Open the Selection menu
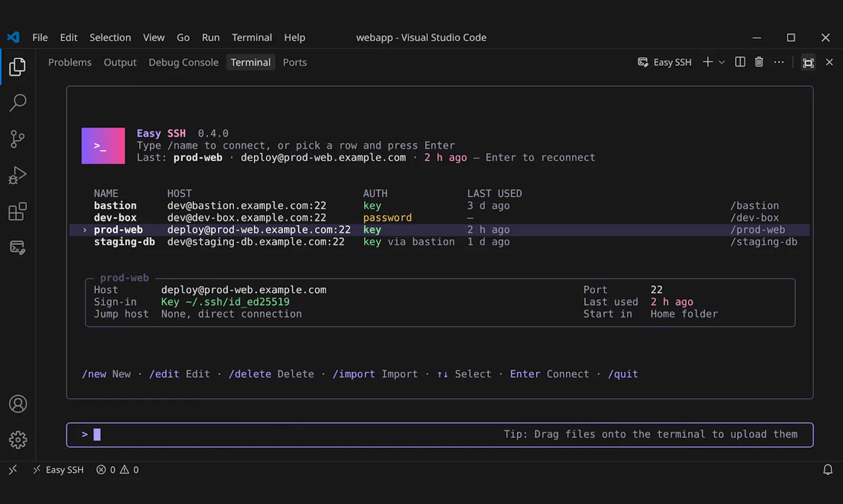Image resolution: width=843 pixels, height=504 pixels. pyautogui.click(x=110, y=37)
